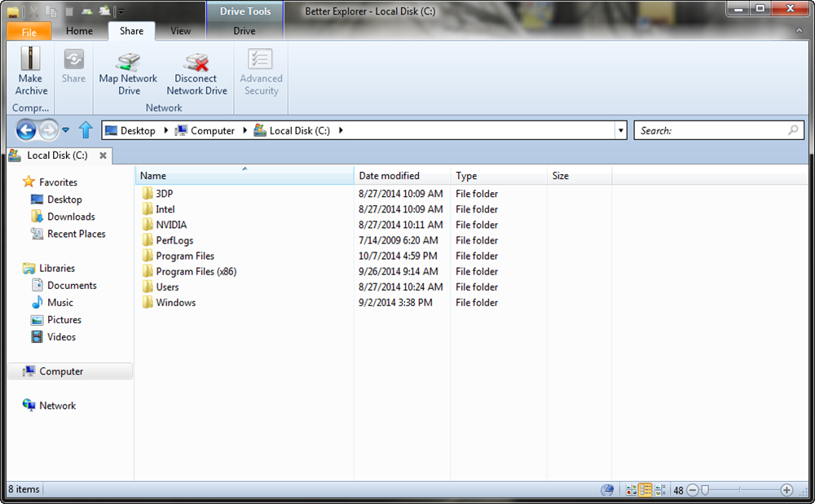This screenshot has height=504, width=815.
Task: Go up one level with blue Up arrow
Action: tap(86, 129)
